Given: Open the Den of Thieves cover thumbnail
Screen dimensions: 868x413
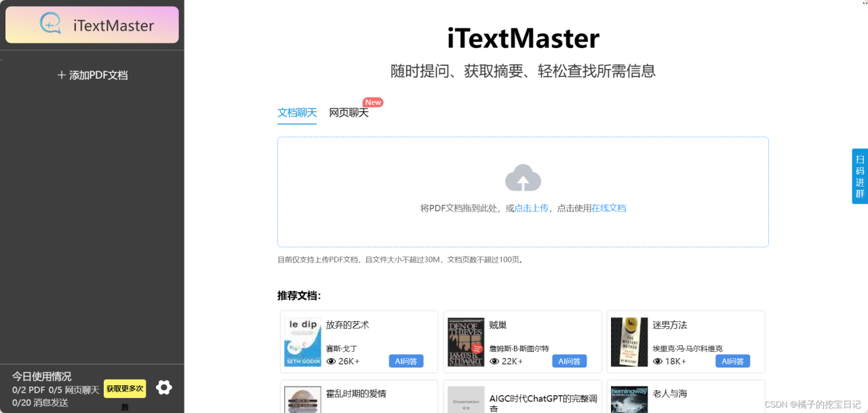Looking at the screenshot, I should click(x=466, y=342).
